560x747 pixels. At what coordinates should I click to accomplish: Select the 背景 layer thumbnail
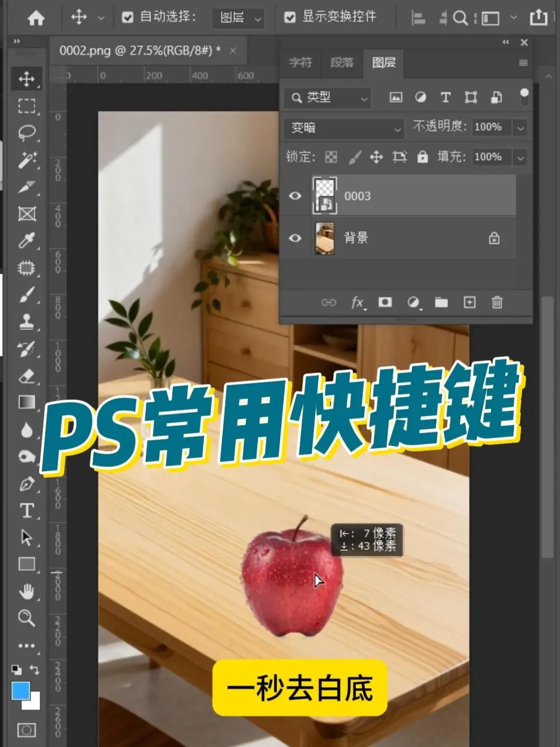point(325,238)
